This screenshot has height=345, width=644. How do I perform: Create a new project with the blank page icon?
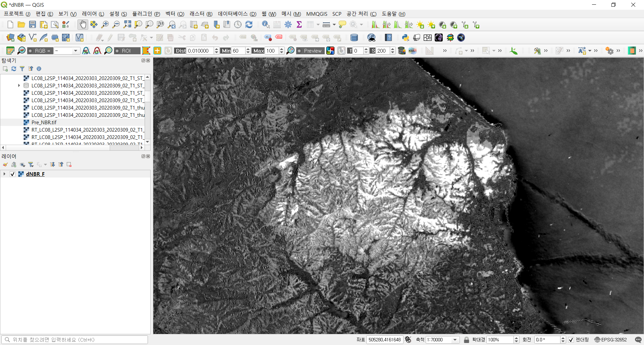click(10, 24)
